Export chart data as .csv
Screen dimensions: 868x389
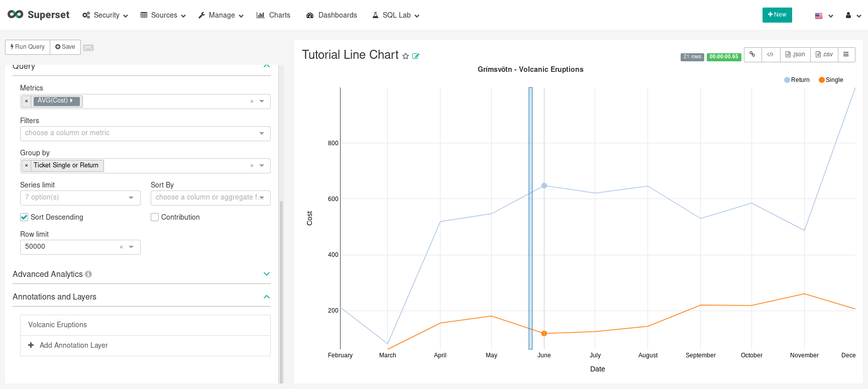click(824, 54)
